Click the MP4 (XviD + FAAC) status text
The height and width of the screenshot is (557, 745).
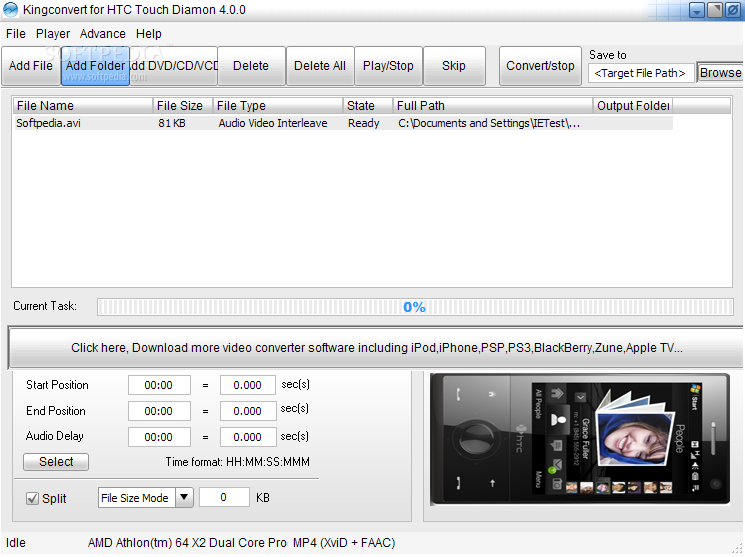coord(344,543)
